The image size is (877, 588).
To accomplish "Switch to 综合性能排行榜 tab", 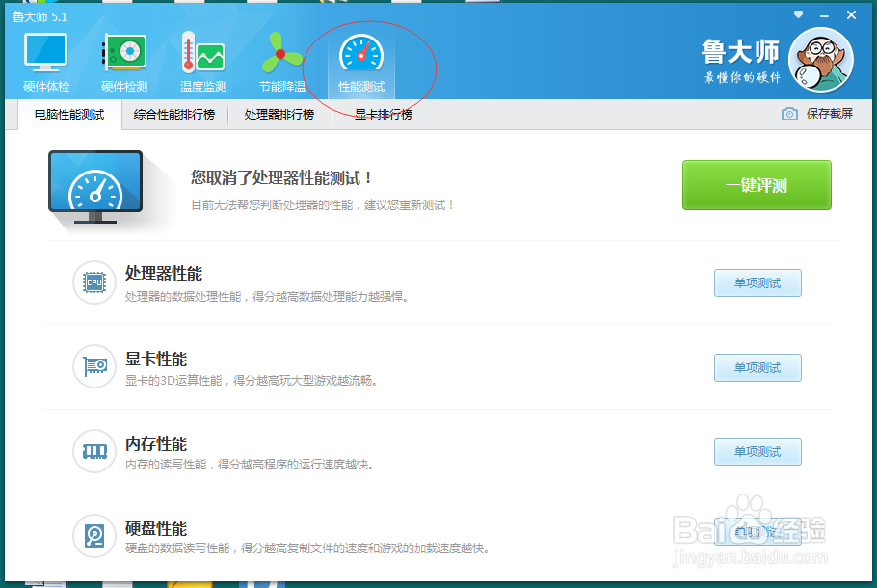I will tap(174, 115).
